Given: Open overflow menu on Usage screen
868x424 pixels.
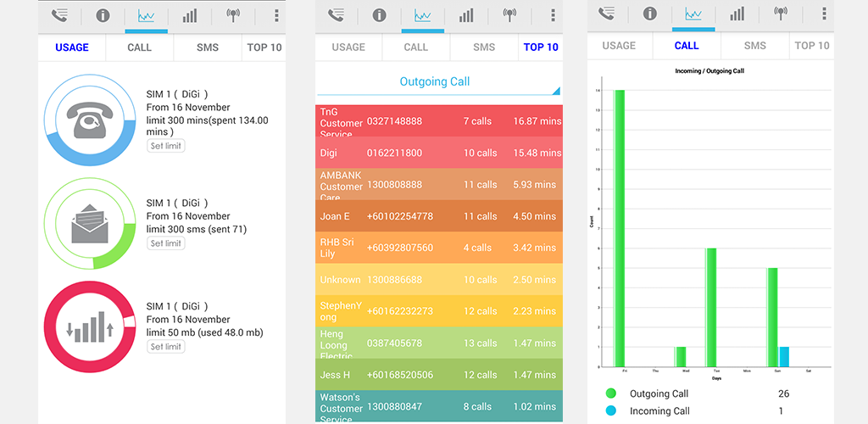Looking at the screenshot, I should [x=276, y=15].
